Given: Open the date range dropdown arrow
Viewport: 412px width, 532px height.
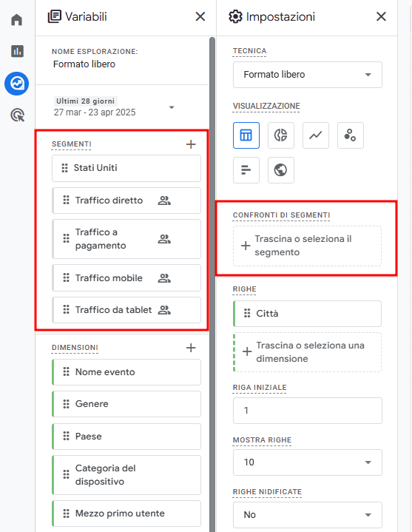Looking at the screenshot, I should pyautogui.click(x=172, y=107).
